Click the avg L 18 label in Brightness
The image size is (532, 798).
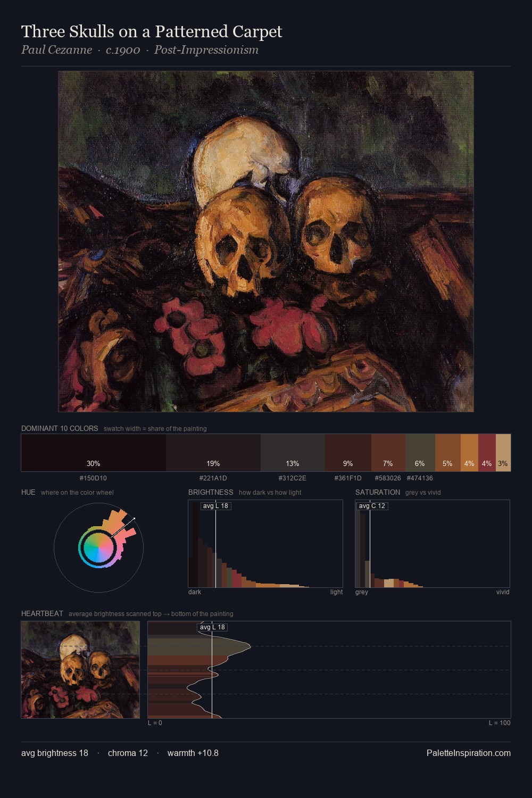tap(215, 506)
